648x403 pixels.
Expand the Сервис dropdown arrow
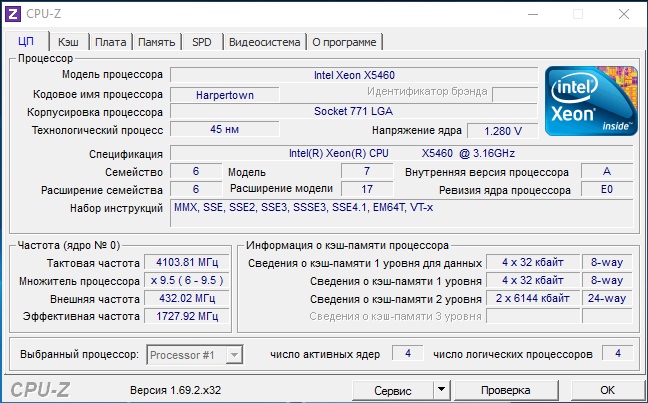(441, 390)
